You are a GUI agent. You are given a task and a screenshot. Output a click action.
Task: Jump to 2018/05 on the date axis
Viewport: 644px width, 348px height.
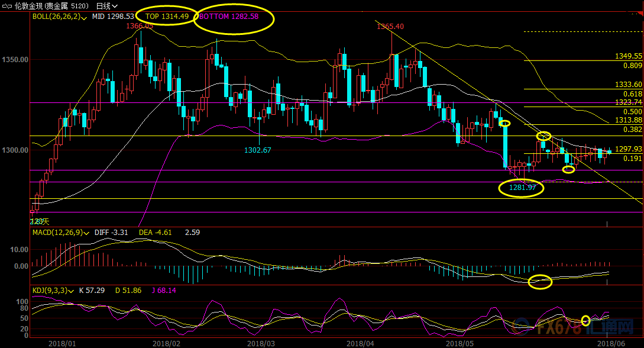tap(459, 343)
